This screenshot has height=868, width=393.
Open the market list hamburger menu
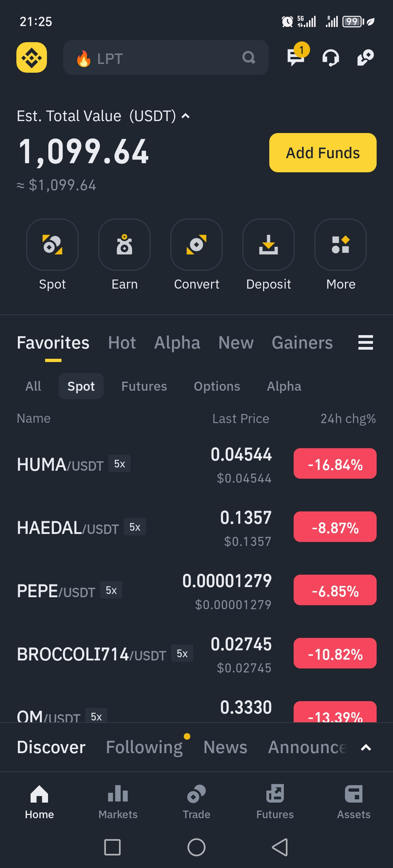click(x=366, y=342)
